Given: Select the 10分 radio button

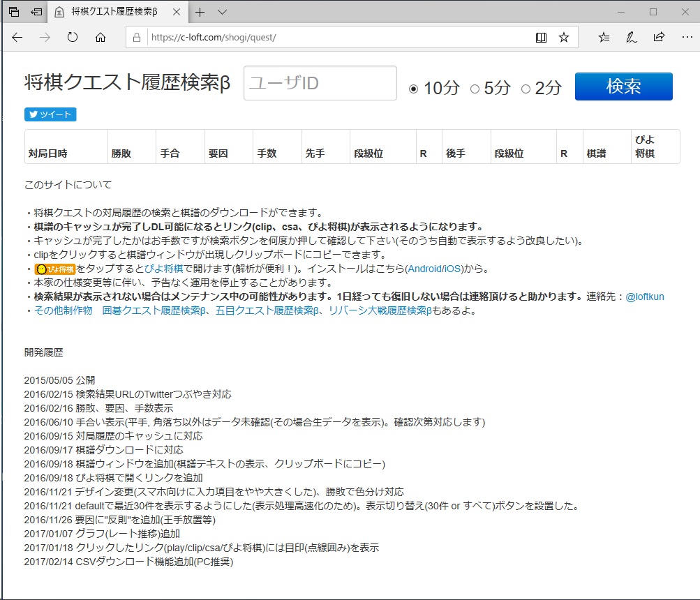Looking at the screenshot, I should [413, 89].
